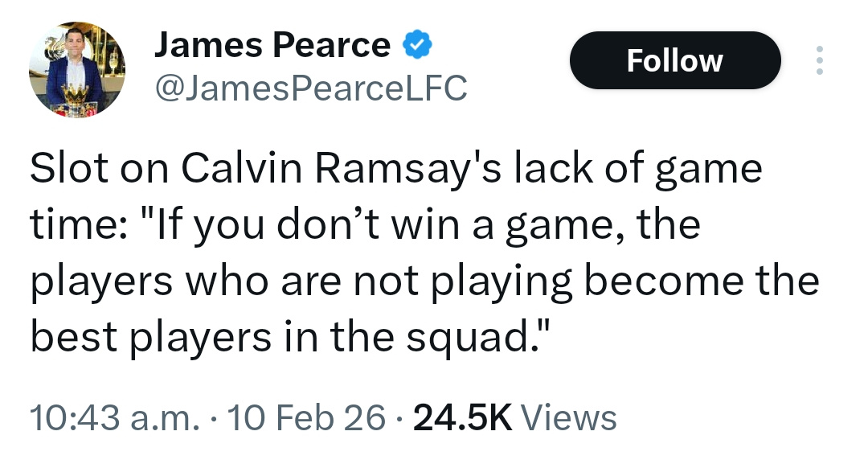Select the 10 Feb 26 date

point(306,417)
